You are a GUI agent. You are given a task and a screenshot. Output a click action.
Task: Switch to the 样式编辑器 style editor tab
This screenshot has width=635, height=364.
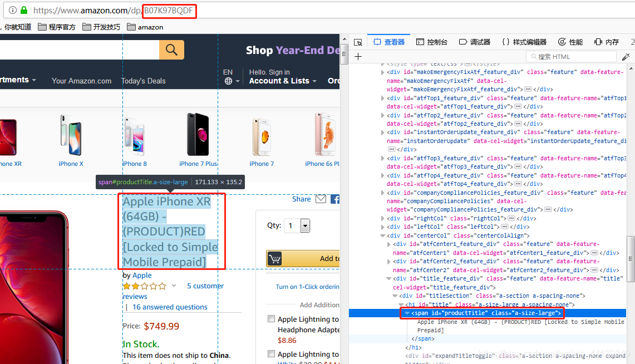[524, 42]
